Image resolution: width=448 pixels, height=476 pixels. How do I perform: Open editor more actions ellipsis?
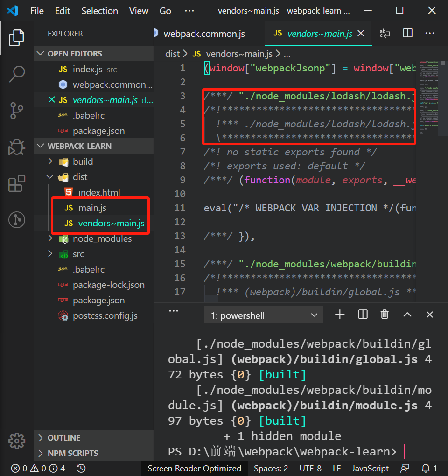pos(429,33)
